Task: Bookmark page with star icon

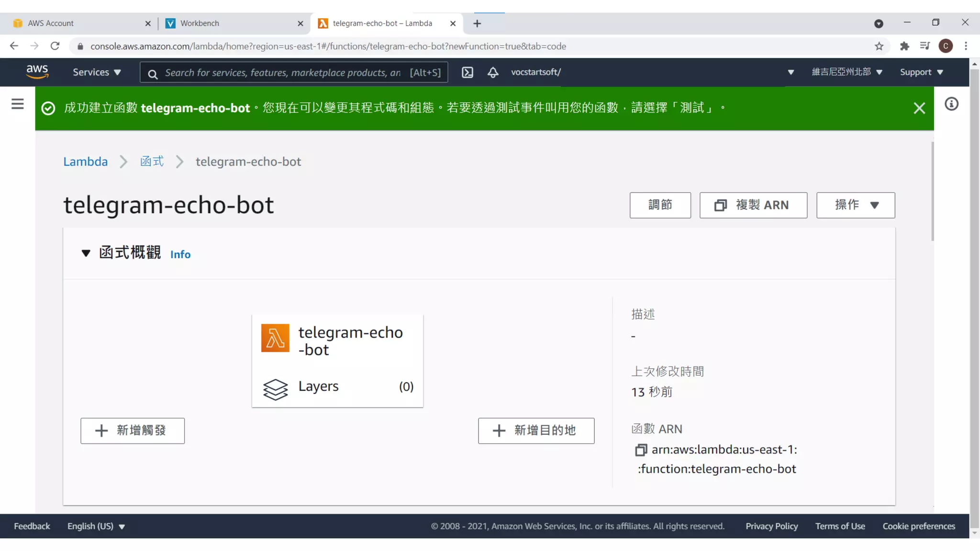Action: click(879, 46)
